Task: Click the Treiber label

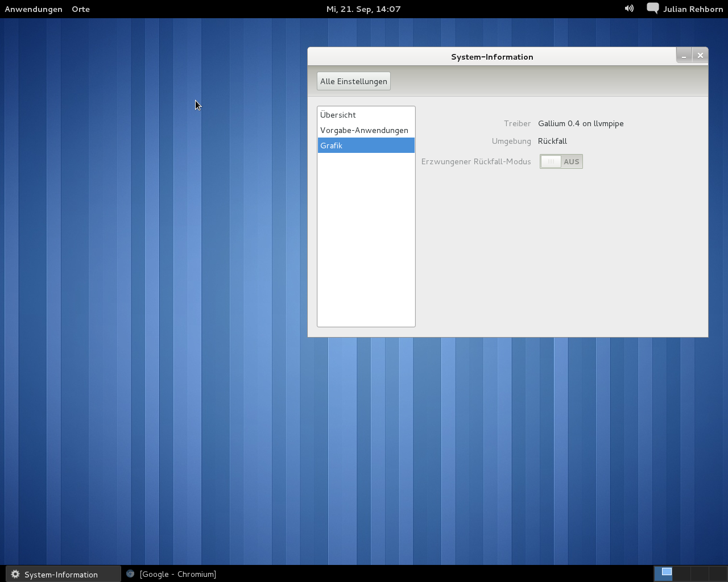Action: point(517,123)
